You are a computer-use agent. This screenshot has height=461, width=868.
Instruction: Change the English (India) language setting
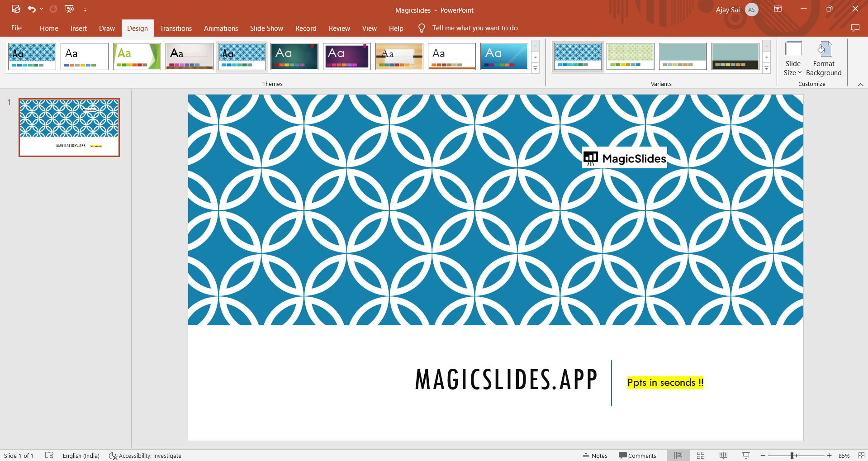click(81, 456)
